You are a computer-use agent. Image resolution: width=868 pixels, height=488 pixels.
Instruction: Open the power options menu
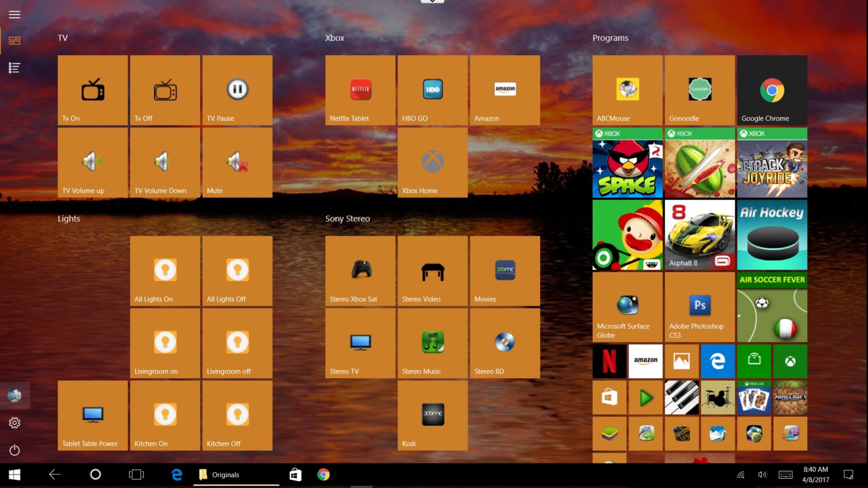click(x=14, y=450)
